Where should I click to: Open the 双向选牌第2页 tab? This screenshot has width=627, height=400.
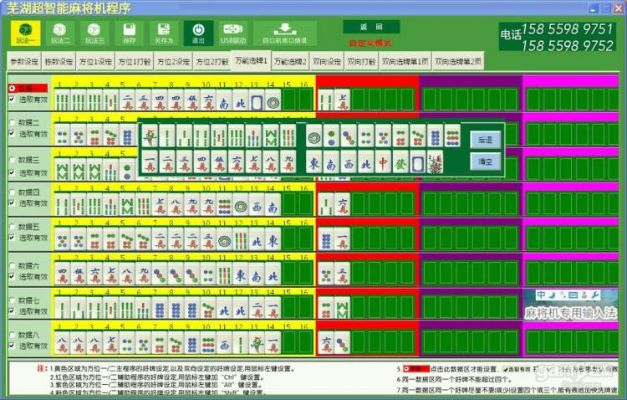coord(458,62)
